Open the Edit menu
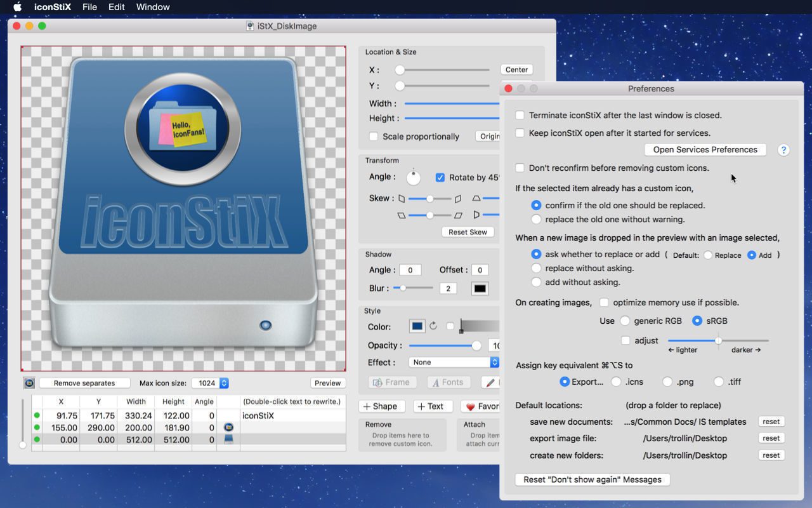 [x=116, y=7]
